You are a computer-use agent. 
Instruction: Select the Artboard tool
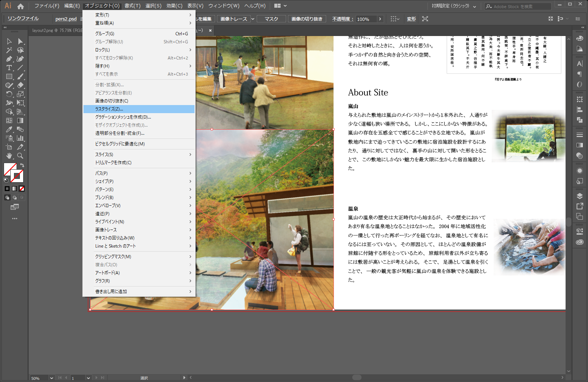click(9, 147)
